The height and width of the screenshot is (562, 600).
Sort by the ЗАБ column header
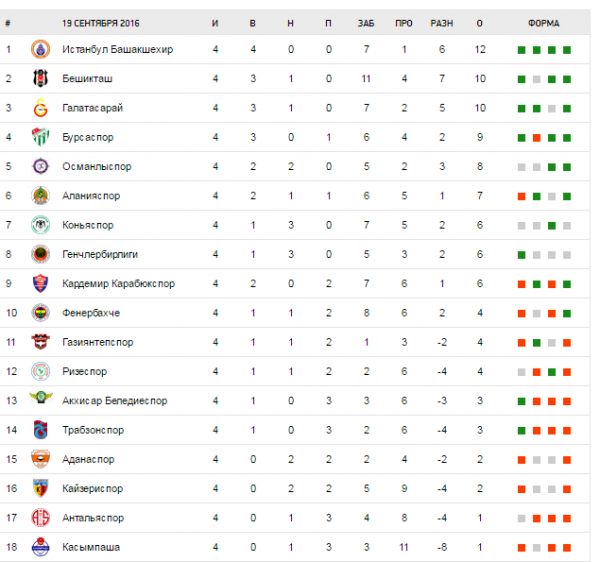365,22
